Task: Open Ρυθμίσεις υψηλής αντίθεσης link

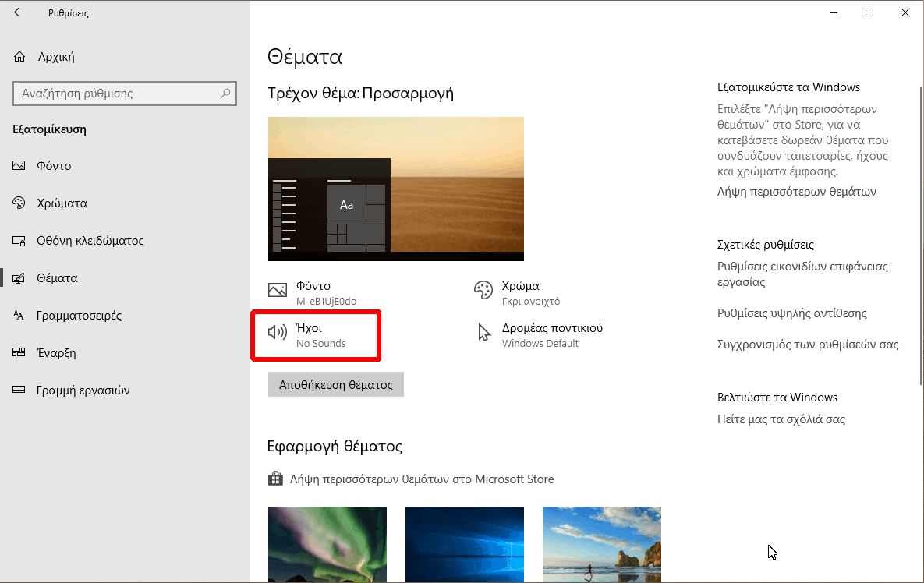Action: coord(792,313)
